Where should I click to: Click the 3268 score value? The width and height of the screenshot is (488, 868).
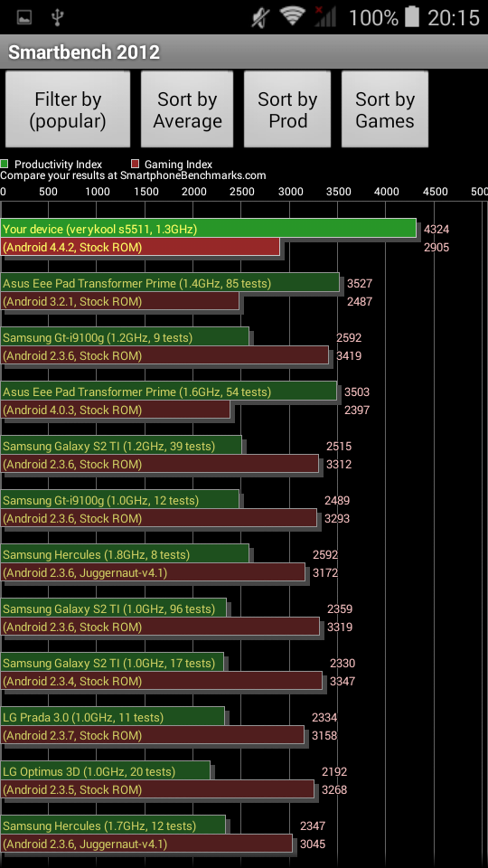click(334, 790)
